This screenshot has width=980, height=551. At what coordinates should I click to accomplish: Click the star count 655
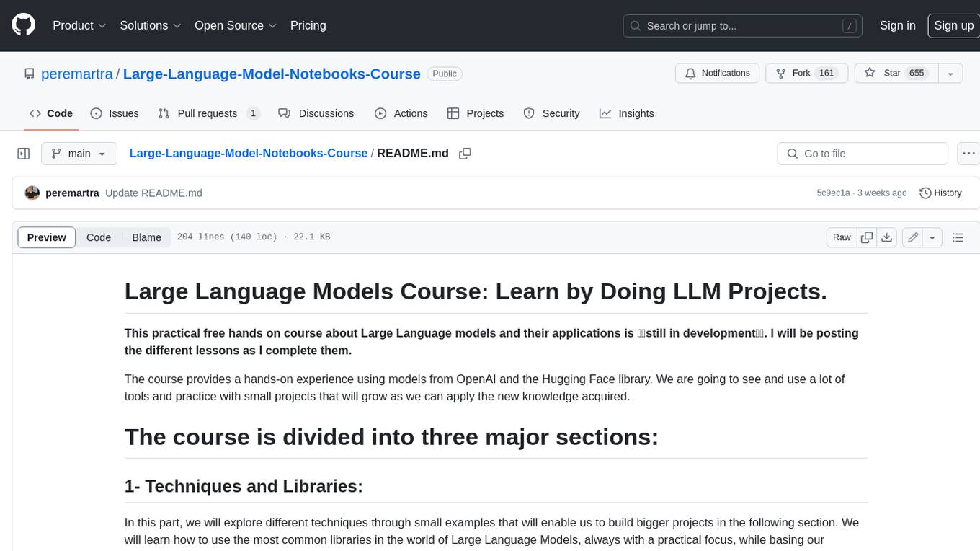click(917, 74)
